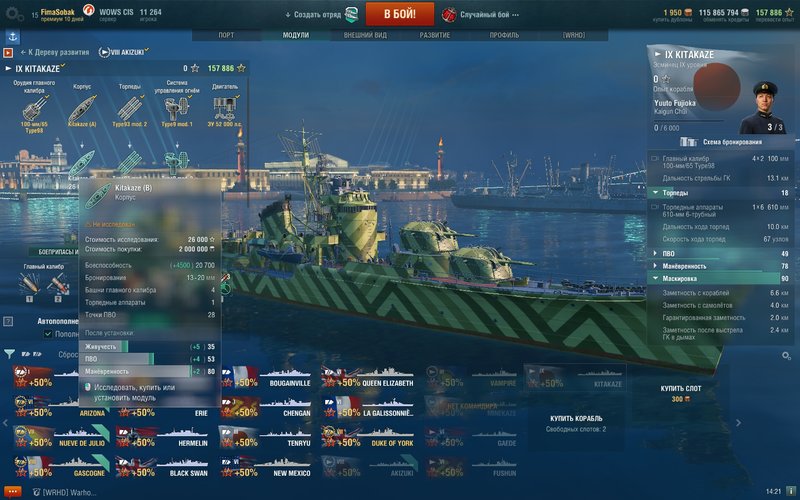Select the 100-мм/65 Type98 main gun module icon

tap(35, 109)
